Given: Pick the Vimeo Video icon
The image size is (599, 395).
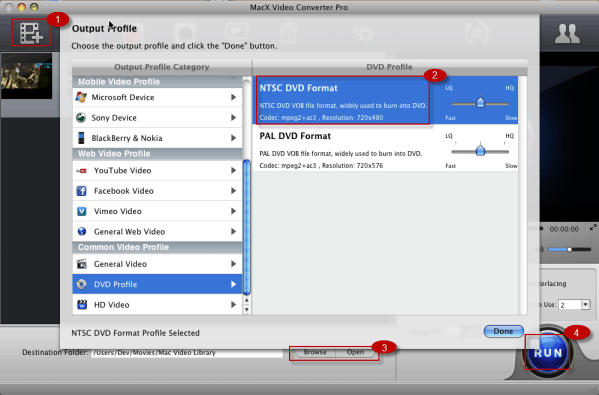Looking at the screenshot, I should 81,211.
